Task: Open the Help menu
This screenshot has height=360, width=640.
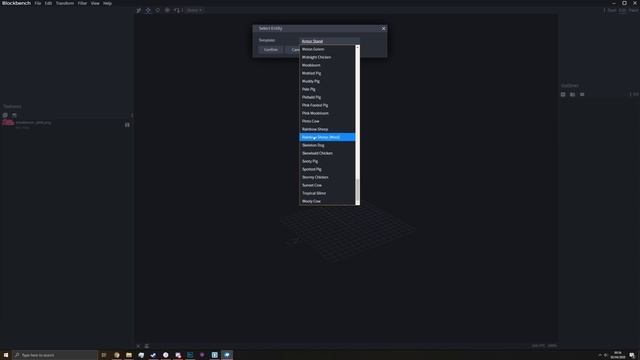Action: [107, 3]
